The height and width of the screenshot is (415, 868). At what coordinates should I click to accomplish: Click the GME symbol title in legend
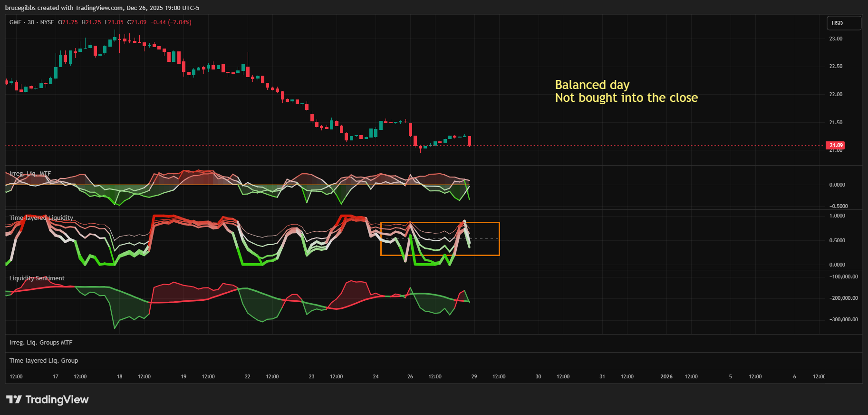pyautogui.click(x=15, y=22)
